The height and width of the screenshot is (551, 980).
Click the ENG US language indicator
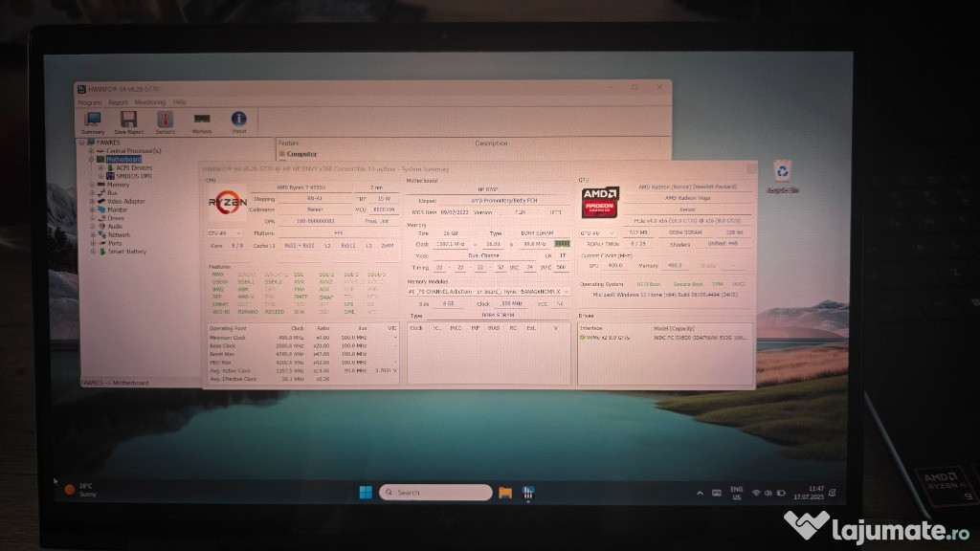(x=737, y=494)
